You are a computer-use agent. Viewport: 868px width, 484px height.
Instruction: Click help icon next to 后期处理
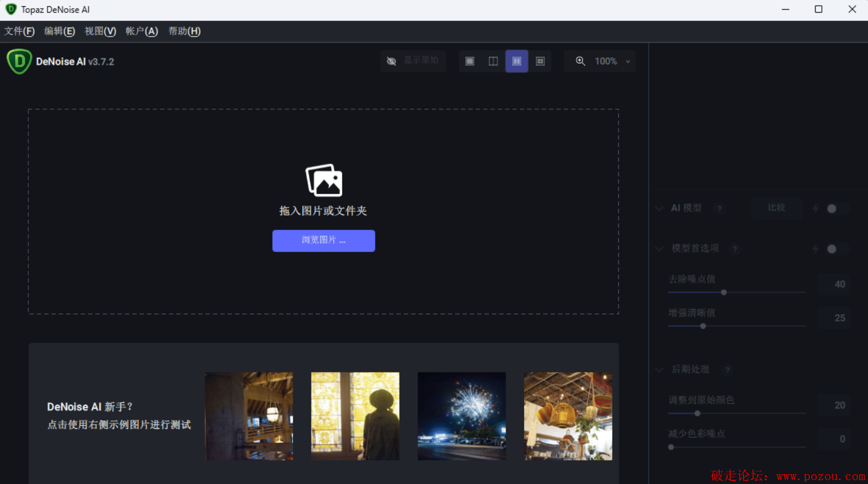point(727,370)
